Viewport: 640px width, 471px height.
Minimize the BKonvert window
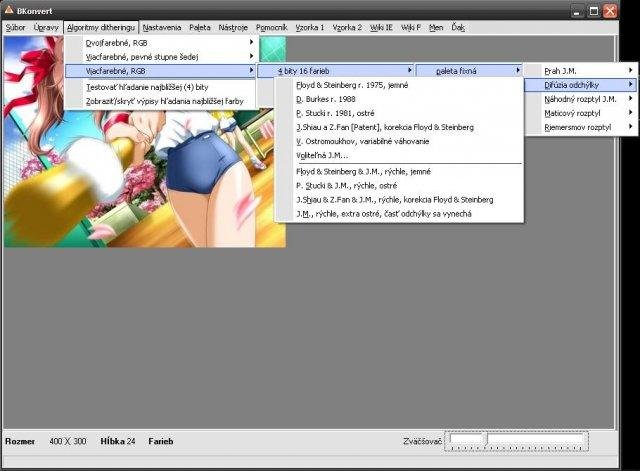[576, 11]
